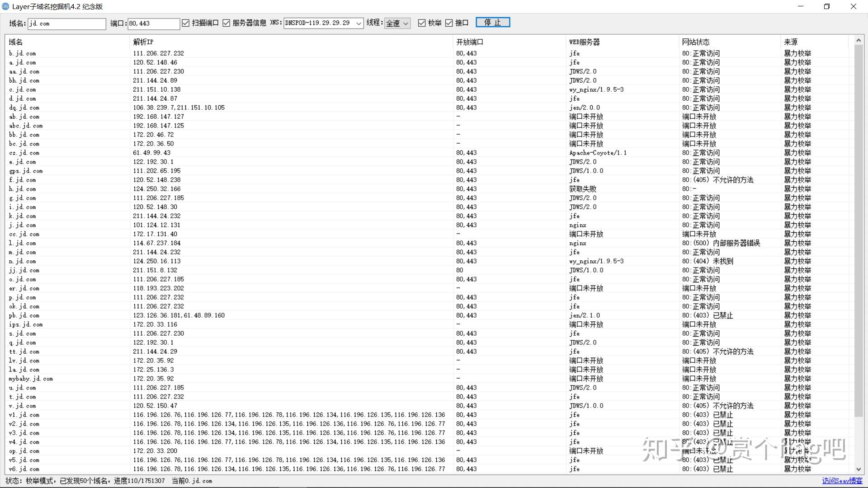Screen dimensions: 868x488
Task: Click the Layer app icon in title bar
Action: pos(5,6)
